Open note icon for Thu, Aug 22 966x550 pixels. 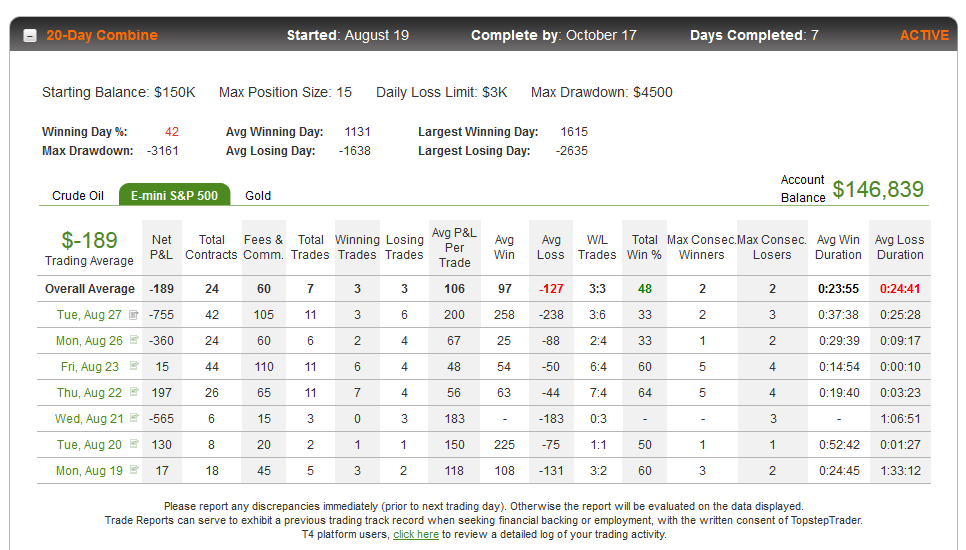(x=134, y=392)
